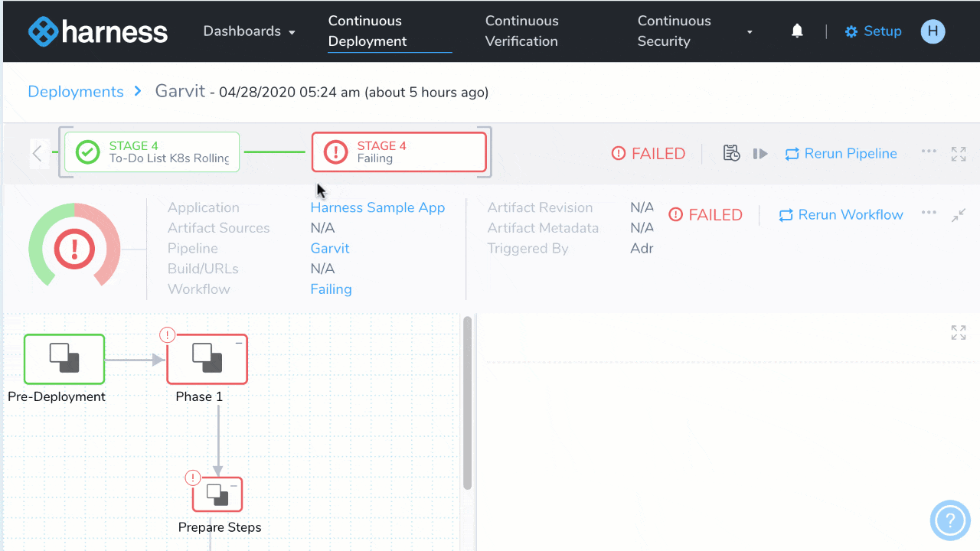Open Setup gear link

click(873, 31)
